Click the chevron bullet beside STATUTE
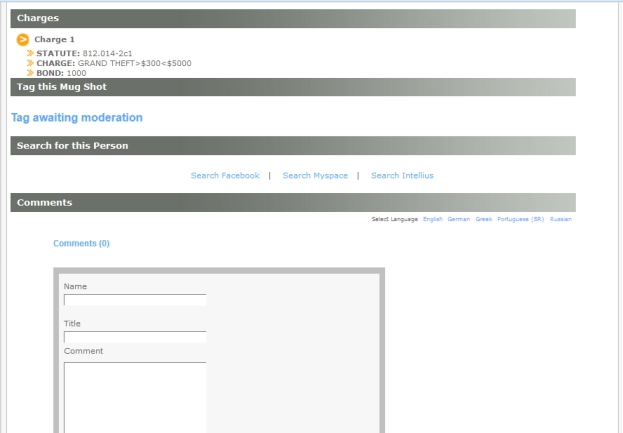 tap(30, 53)
